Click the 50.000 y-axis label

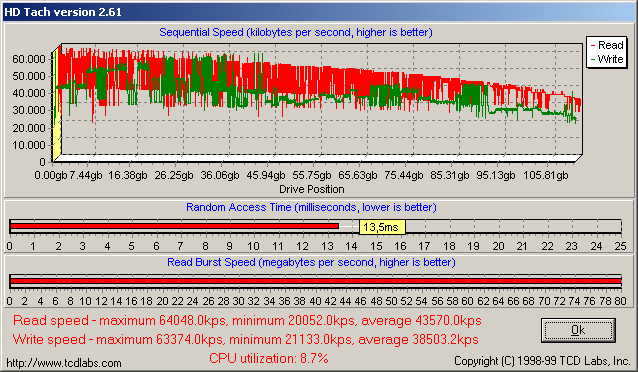29,76
